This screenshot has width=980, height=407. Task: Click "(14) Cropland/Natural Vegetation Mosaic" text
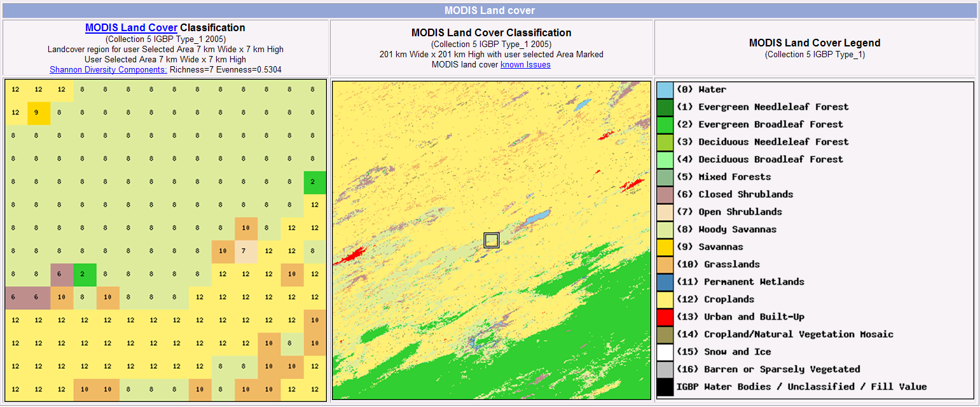tap(785, 335)
